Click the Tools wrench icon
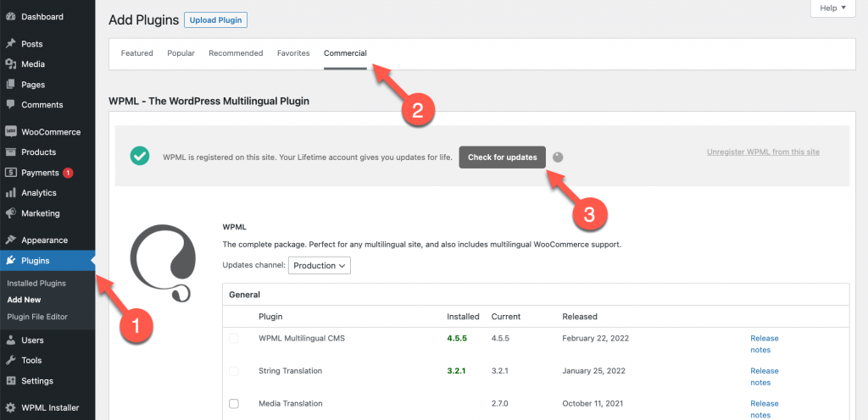The image size is (868, 420). click(10, 361)
